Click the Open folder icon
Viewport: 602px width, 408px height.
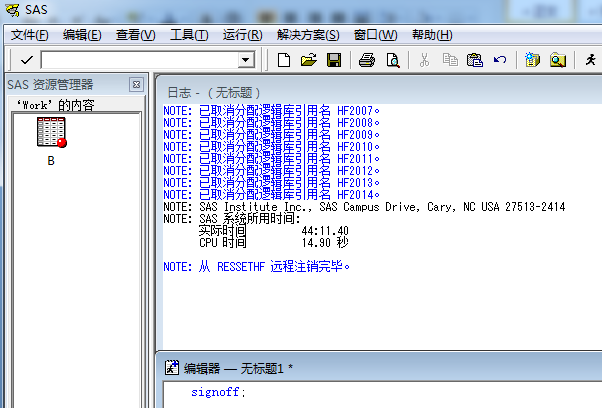tap(309, 60)
